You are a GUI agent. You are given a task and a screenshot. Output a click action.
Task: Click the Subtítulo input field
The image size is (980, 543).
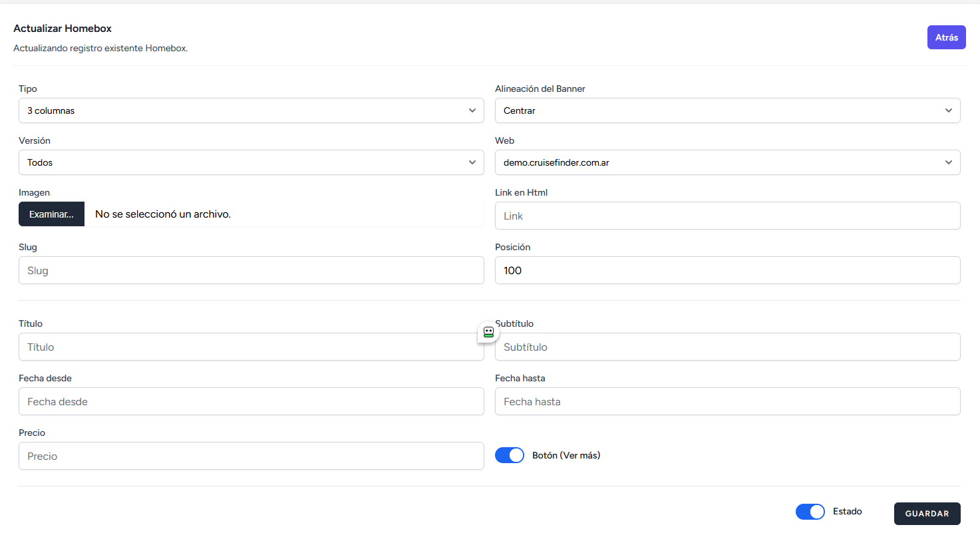[727, 347]
